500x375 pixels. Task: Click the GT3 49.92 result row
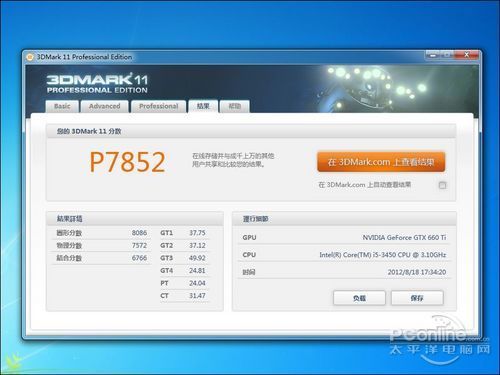(x=183, y=258)
